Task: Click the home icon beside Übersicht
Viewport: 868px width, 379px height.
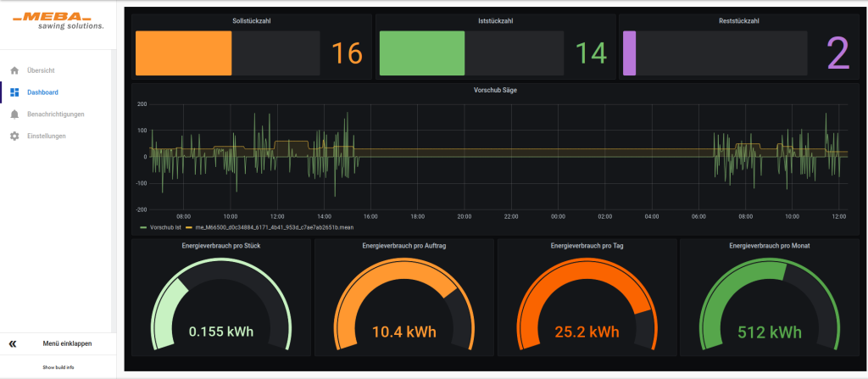Action: click(14, 70)
